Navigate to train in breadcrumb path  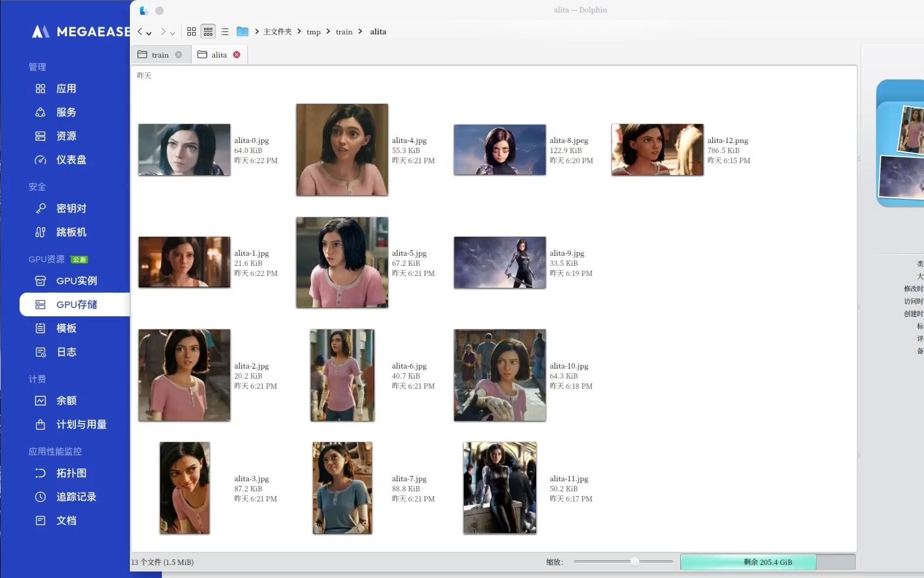point(344,31)
